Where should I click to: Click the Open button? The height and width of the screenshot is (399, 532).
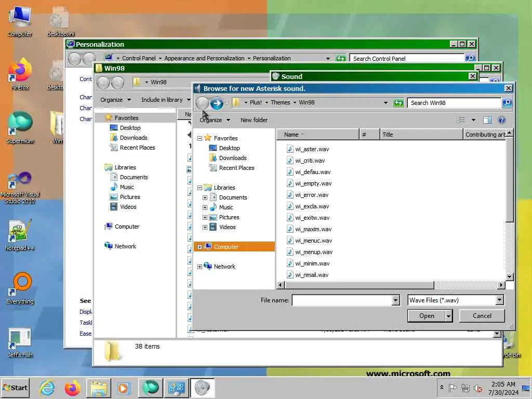pos(427,316)
